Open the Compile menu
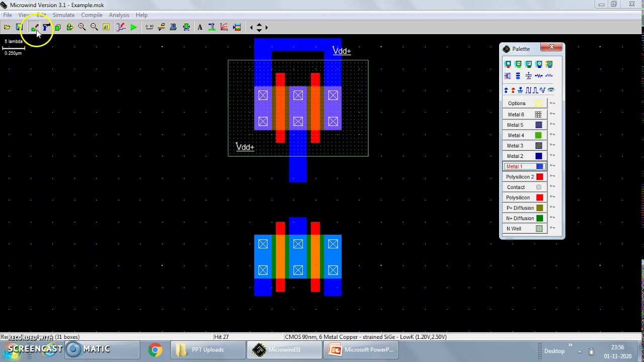Viewport: 644px width, 362px height. (92, 15)
